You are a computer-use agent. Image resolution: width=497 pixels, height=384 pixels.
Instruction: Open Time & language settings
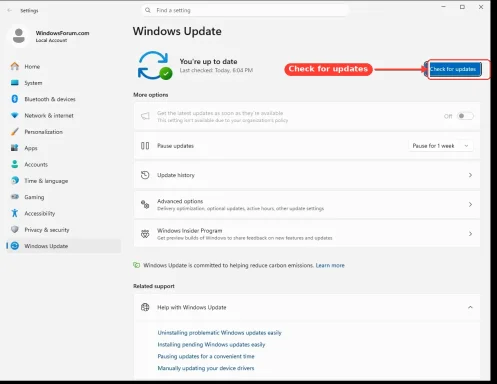pyautogui.click(x=63, y=181)
